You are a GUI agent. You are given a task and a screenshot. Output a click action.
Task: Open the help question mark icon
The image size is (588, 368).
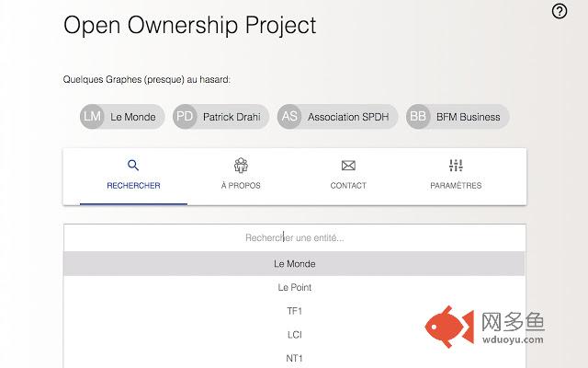coord(560,11)
